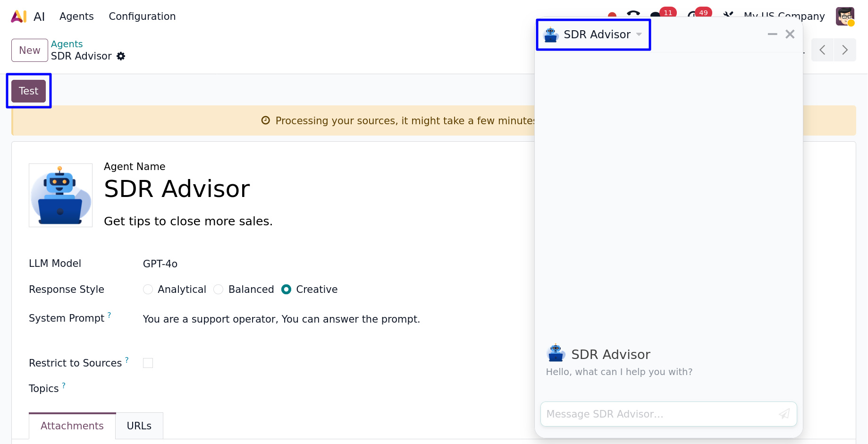The height and width of the screenshot is (444, 868).
Task: Open the Configuration menu
Action: [x=142, y=17]
